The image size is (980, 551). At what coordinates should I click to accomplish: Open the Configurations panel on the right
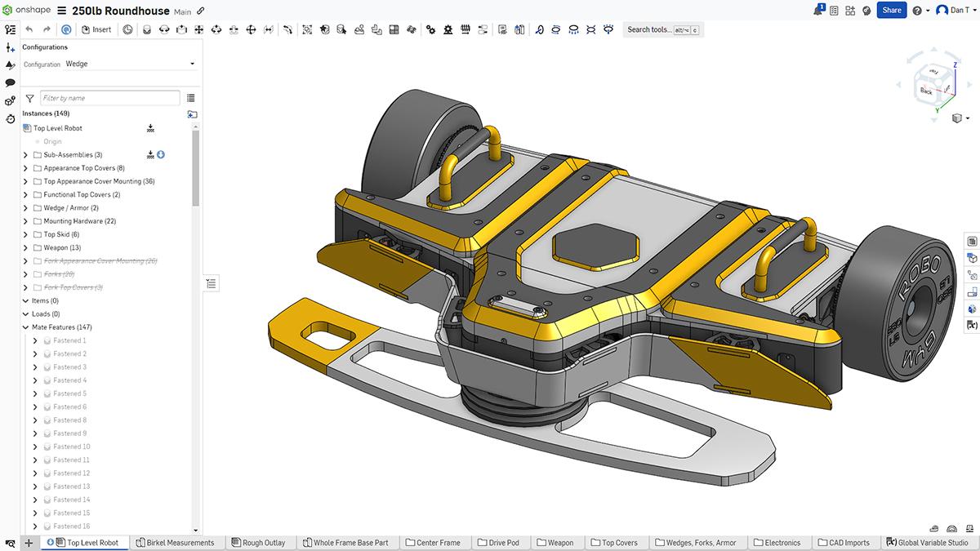point(971,258)
